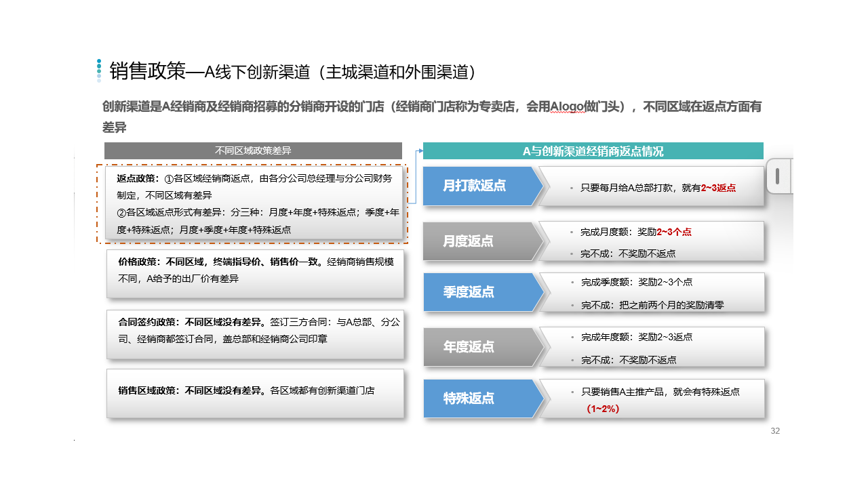Click the slide page number 32
Screen dimensions: 868x488
[x=775, y=431]
